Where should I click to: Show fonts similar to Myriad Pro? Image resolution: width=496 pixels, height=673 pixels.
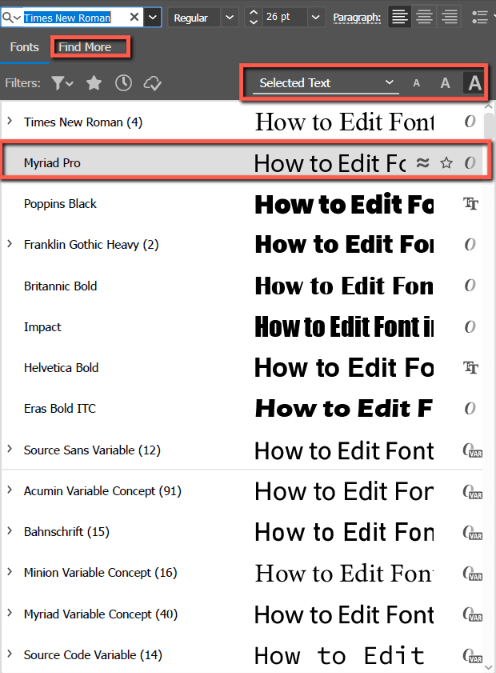click(423, 163)
